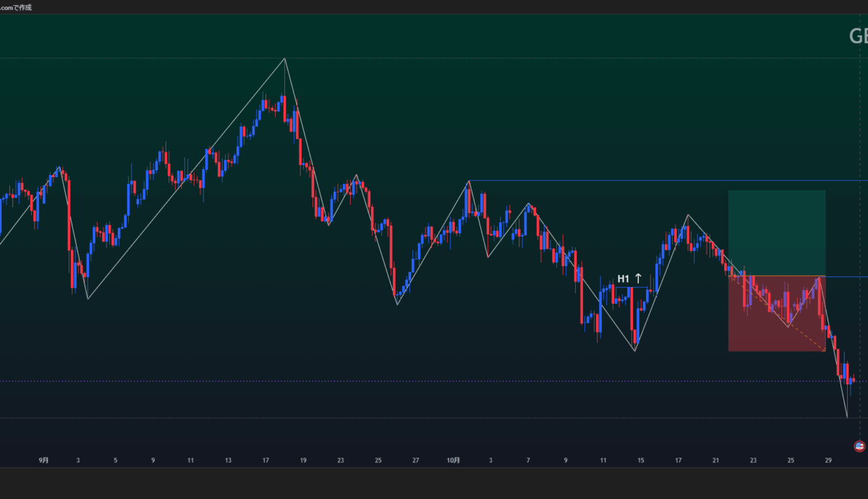Click the 27 date on time axis

pyautogui.click(x=415, y=460)
